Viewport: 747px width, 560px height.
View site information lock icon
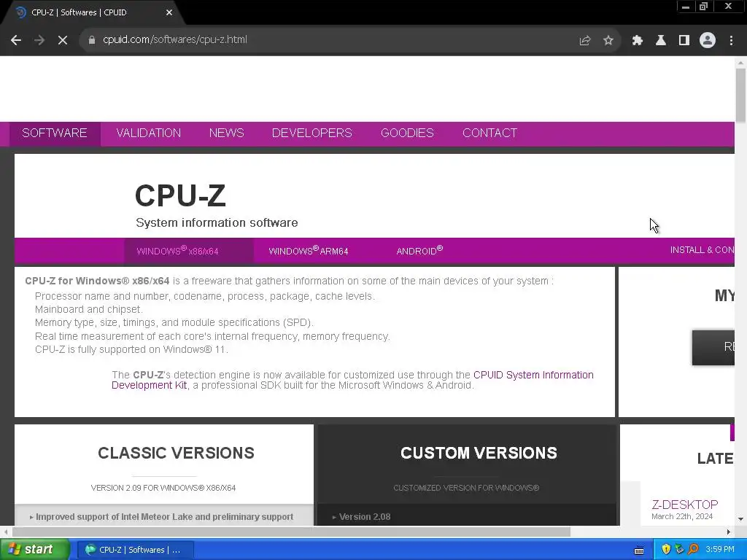pyautogui.click(x=91, y=40)
